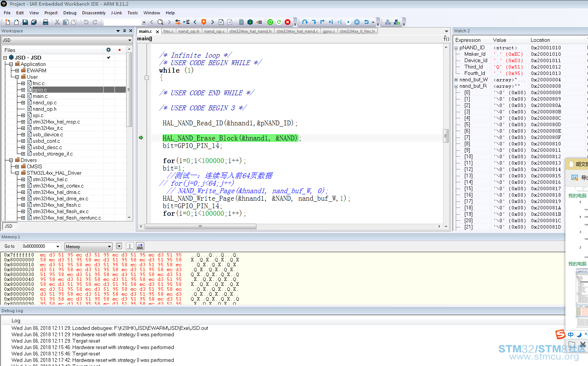This screenshot has width=588, height=366.
Task: Click the Cut scissors icon
Action: (57, 22)
